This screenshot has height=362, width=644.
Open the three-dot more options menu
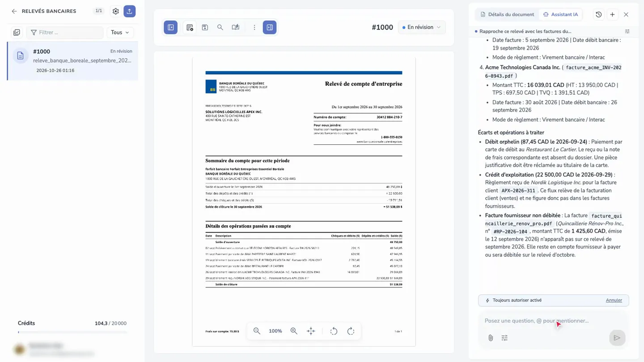pos(254,27)
